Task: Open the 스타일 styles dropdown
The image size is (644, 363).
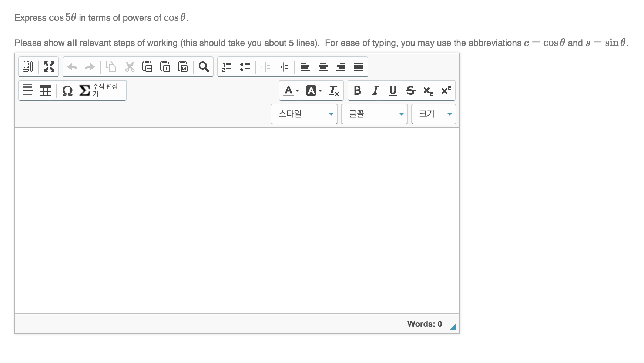Action: (x=304, y=114)
